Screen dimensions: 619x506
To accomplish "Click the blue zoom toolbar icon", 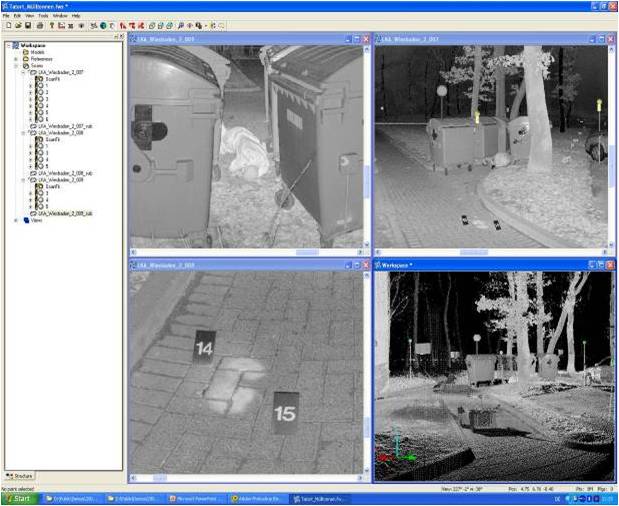I will click(x=181, y=26).
